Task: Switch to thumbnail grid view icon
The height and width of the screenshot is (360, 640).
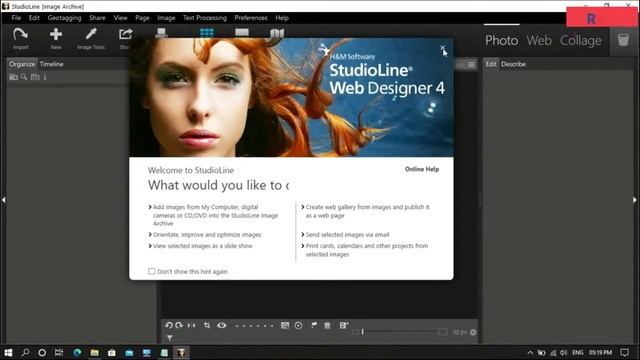Action: [207, 33]
